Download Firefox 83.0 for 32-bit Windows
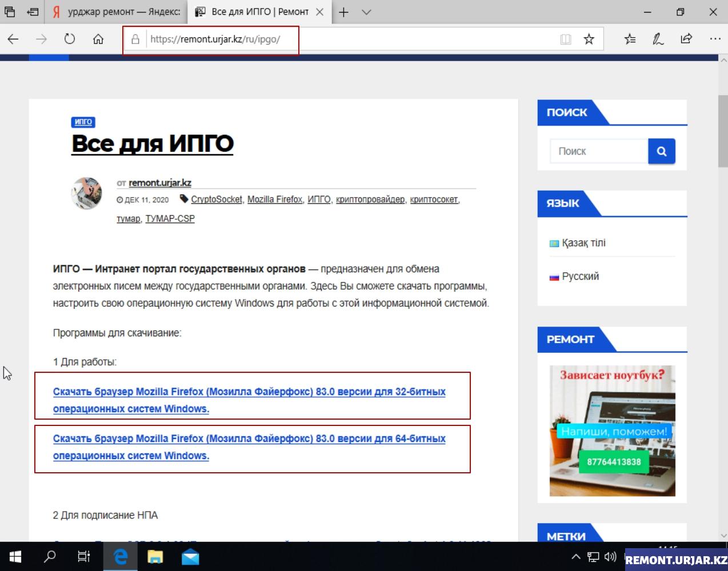Image resolution: width=728 pixels, height=571 pixels. 249,400
